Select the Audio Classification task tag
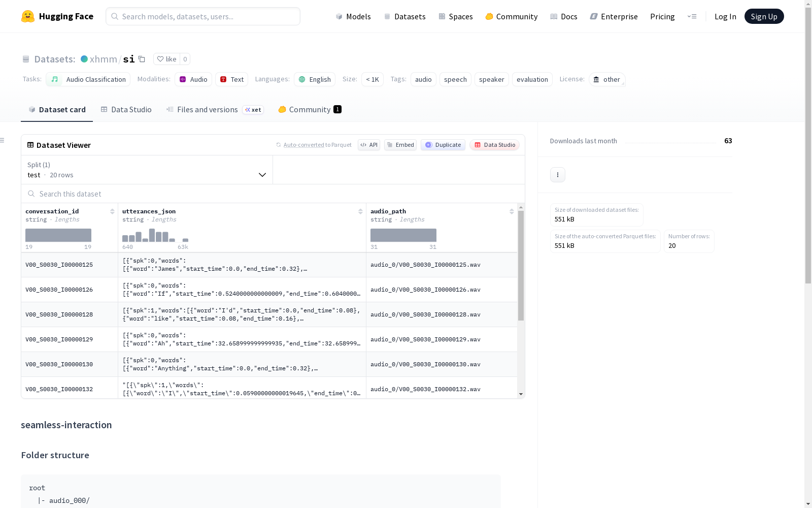The image size is (812, 508). coord(88,79)
